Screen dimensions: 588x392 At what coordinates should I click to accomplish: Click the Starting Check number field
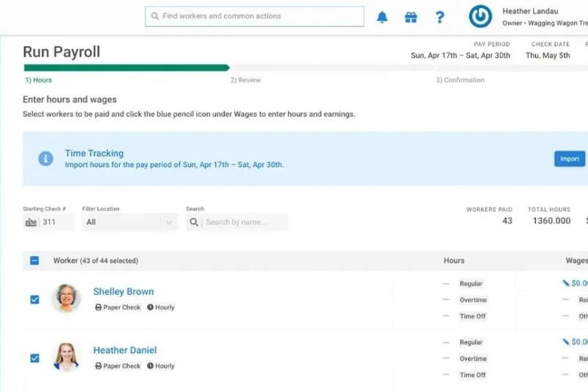point(49,222)
